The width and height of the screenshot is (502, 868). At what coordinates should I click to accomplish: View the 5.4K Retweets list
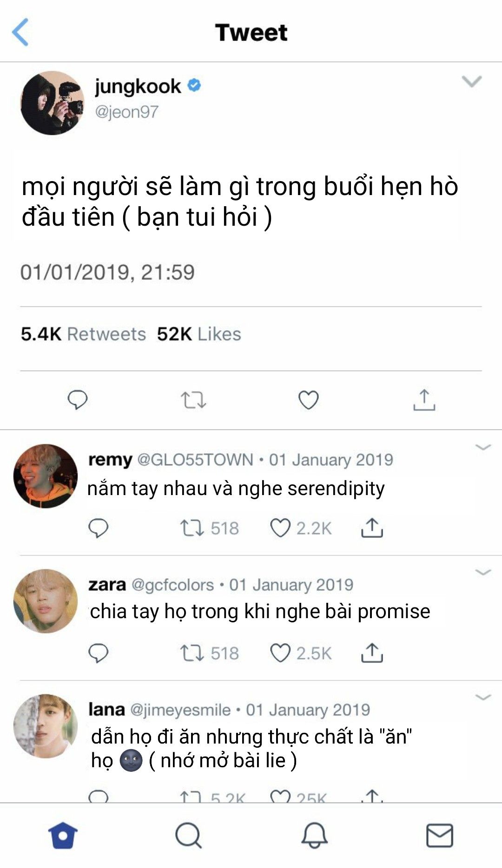(x=83, y=334)
